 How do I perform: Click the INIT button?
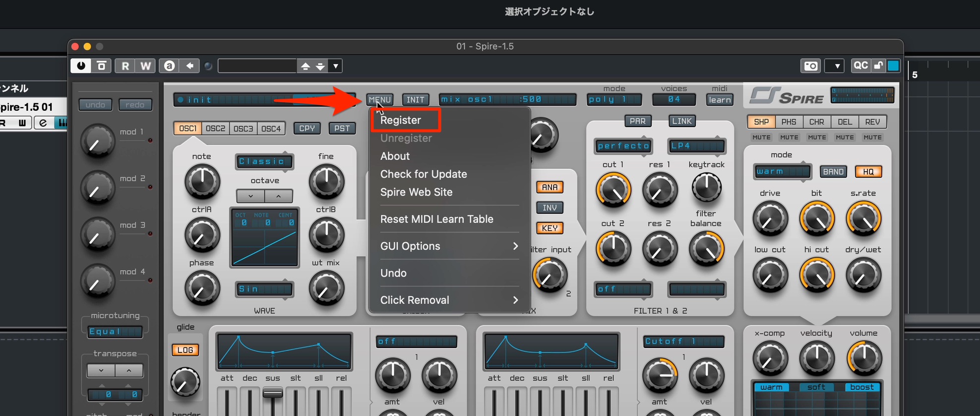click(x=415, y=100)
